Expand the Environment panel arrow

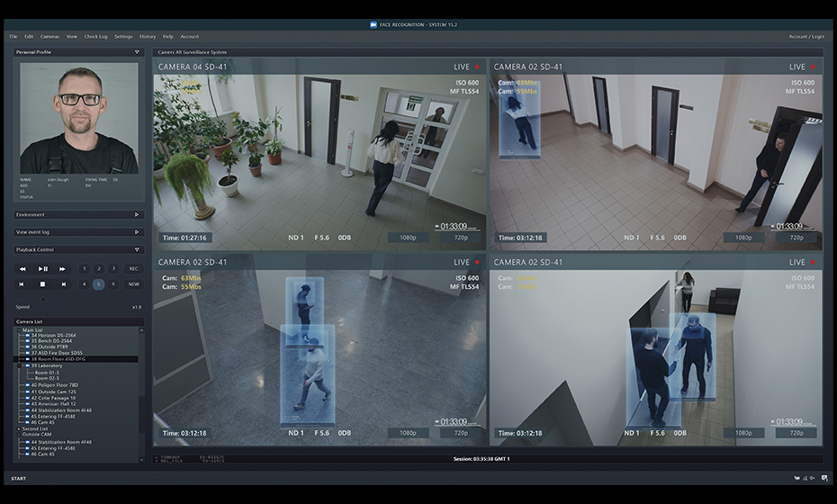click(137, 214)
